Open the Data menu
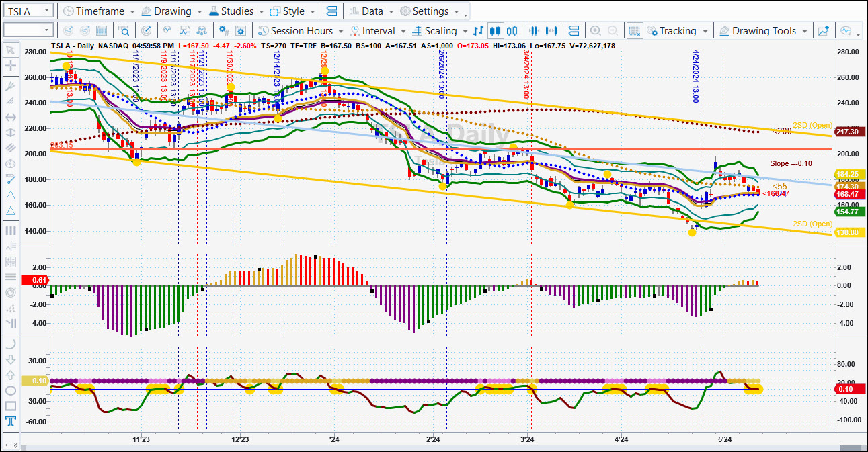 coord(372,11)
